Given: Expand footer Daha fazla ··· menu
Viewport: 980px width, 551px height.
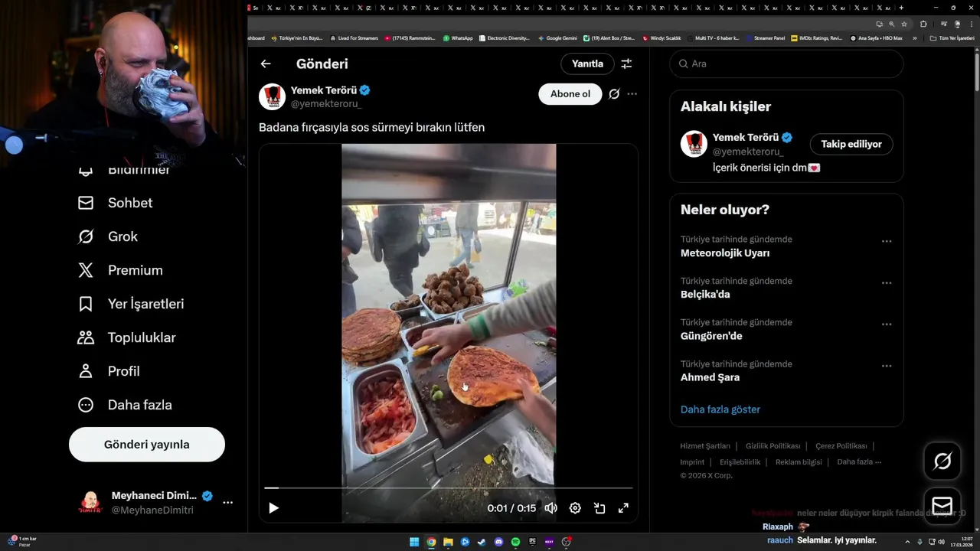Looking at the screenshot, I should click(859, 462).
